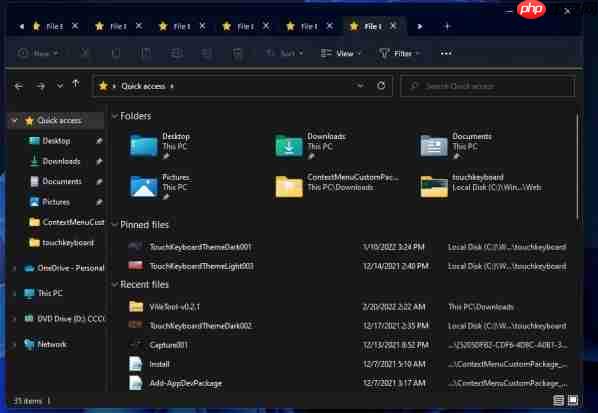
Task: Click the Share icon in the toolbar
Action: coord(207,53)
